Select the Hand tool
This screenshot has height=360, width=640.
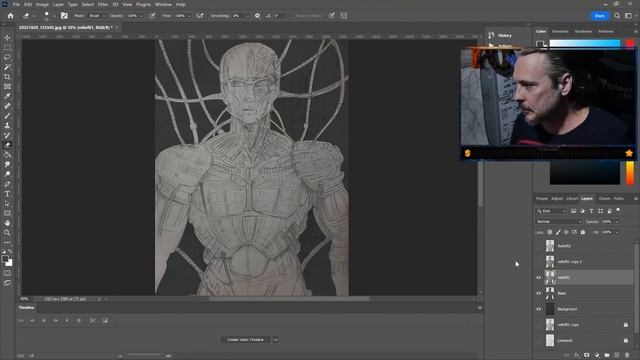pyautogui.click(x=7, y=223)
